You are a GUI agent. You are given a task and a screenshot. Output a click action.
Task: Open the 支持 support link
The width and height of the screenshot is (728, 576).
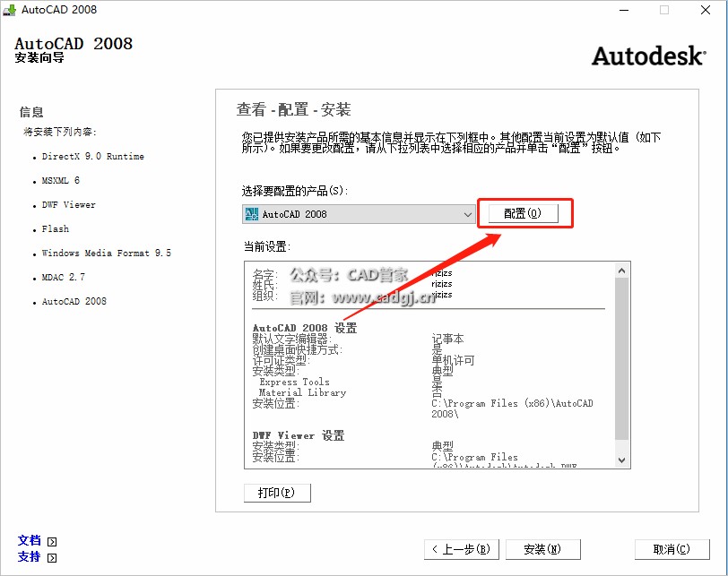point(30,556)
